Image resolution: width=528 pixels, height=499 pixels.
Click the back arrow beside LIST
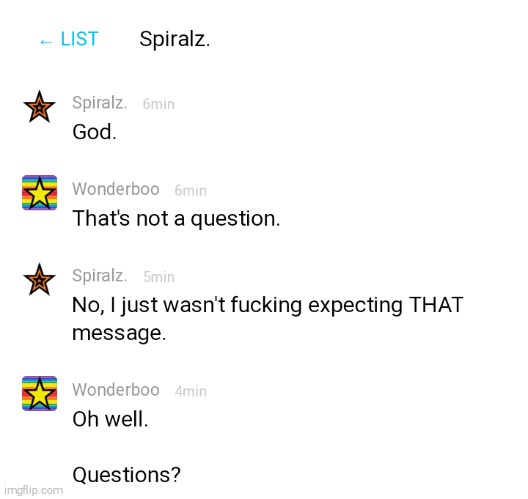click(46, 42)
